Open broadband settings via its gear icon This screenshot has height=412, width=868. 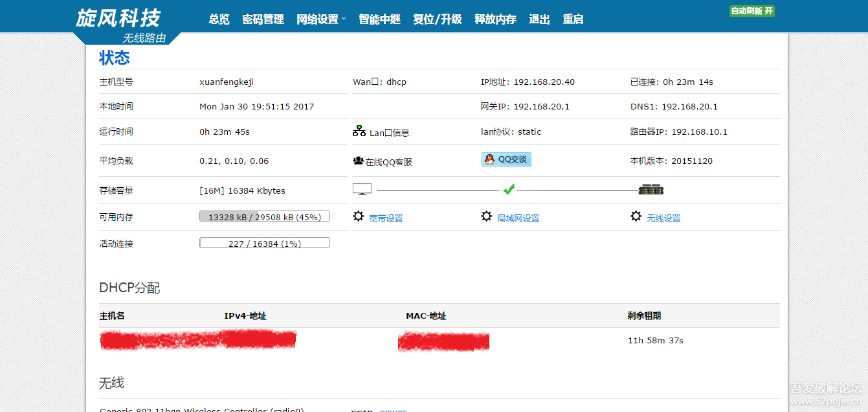coord(359,216)
